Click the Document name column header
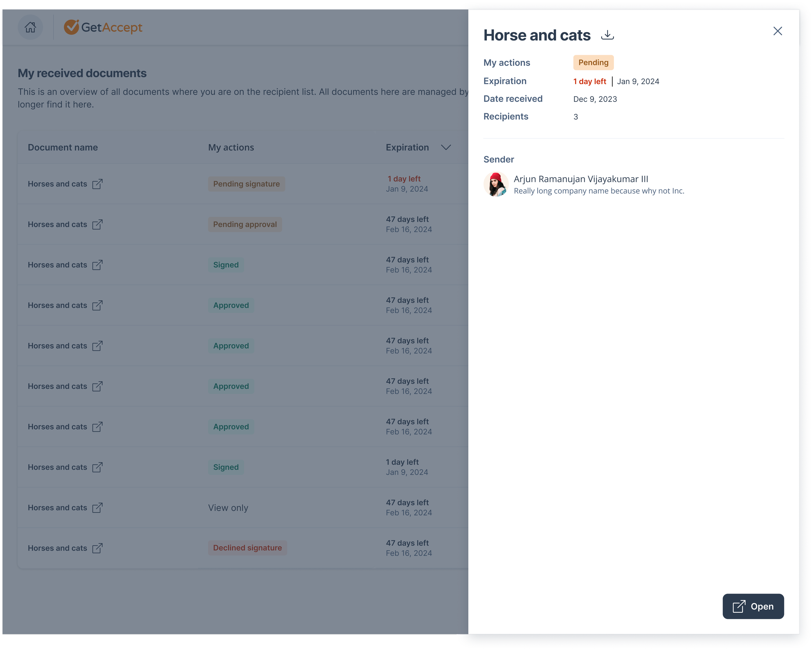 [x=63, y=148]
